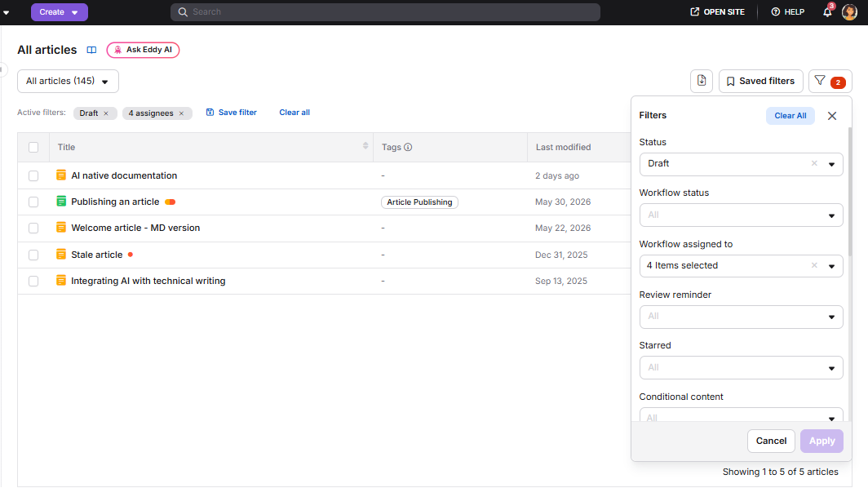Click the red dot next to Stale article
Screen dimensions: 868x488
(x=131, y=255)
